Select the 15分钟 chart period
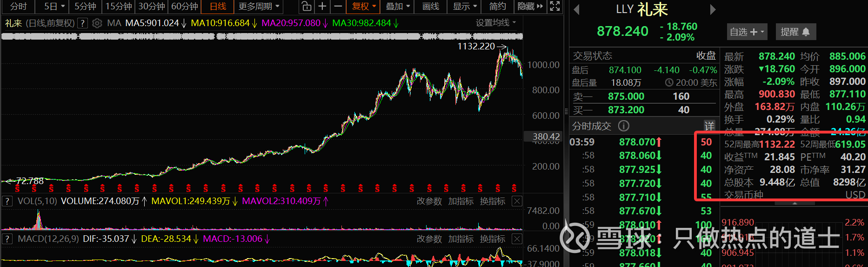The height and width of the screenshot is (267, 868). (119, 7)
